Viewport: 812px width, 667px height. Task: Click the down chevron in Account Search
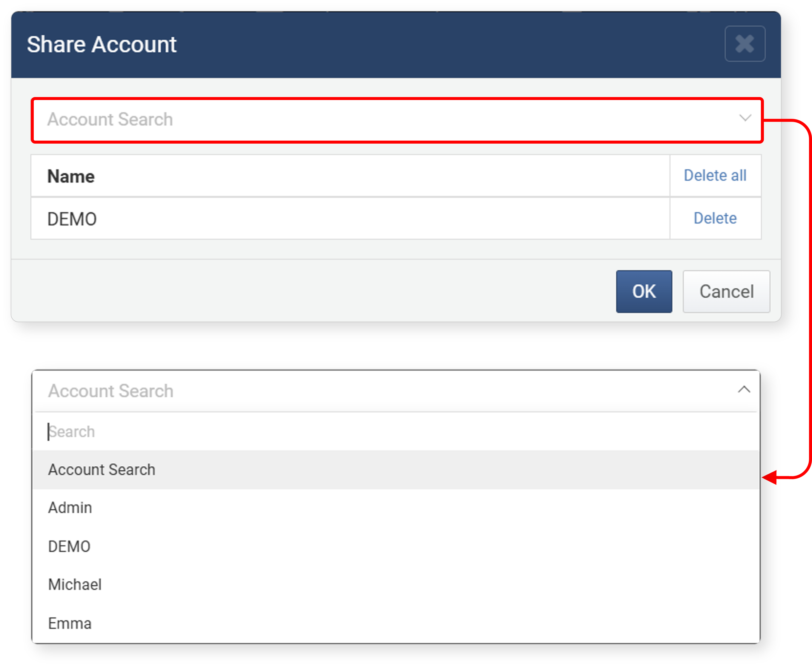pyautogui.click(x=745, y=118)
